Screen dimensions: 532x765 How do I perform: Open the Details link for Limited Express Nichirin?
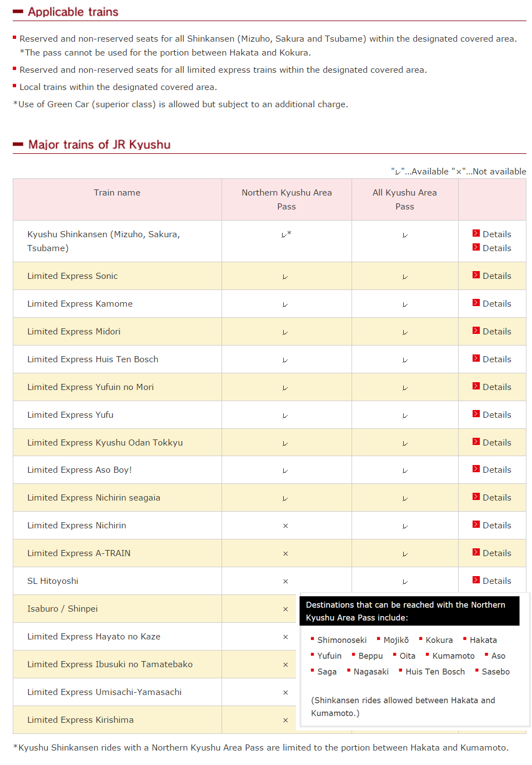pos(496,526)
